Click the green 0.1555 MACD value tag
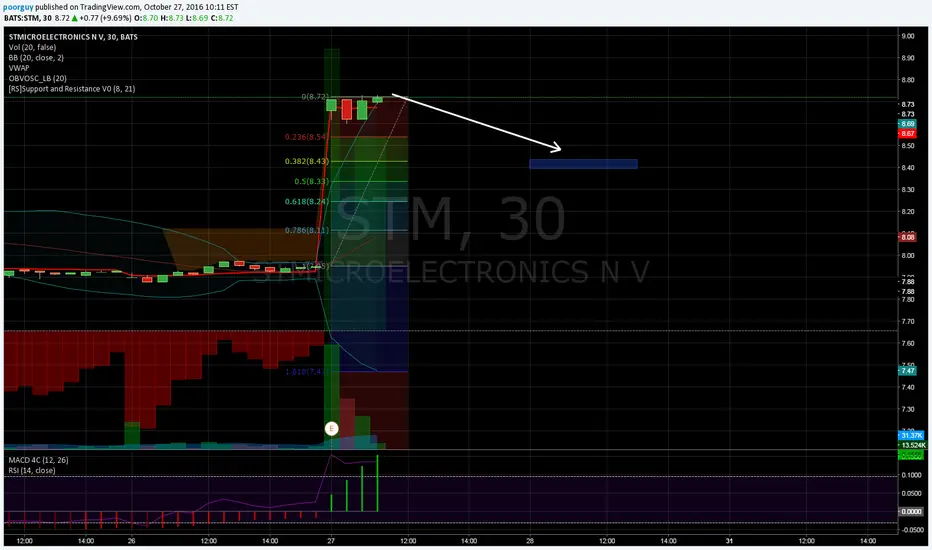The width and height of the screenshot is (932, 550). (911, 455)
